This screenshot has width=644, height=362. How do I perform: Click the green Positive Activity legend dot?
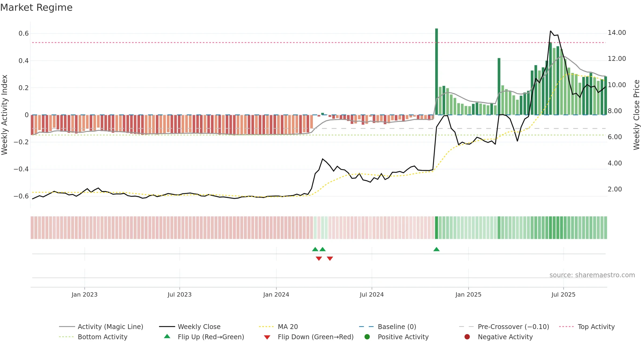click(x=367, y=337)
